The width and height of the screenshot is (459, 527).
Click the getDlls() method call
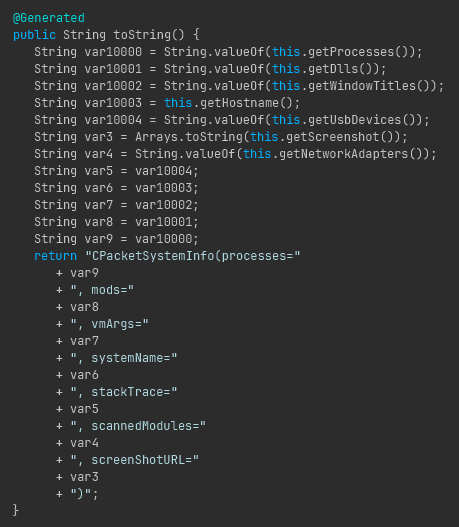tap(341, 69)
